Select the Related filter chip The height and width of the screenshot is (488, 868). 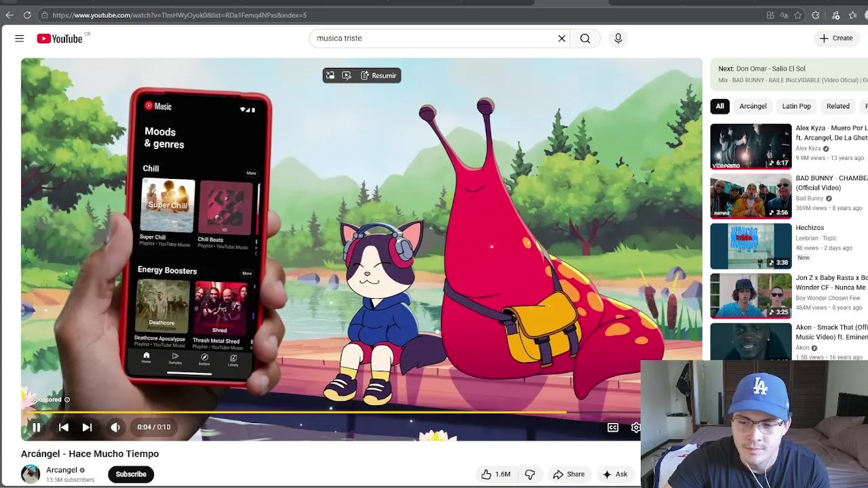pos(837,106)
